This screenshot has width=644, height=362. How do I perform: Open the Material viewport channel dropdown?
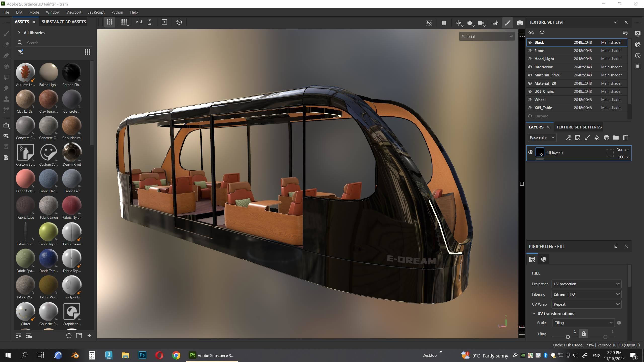pos(487,36)
